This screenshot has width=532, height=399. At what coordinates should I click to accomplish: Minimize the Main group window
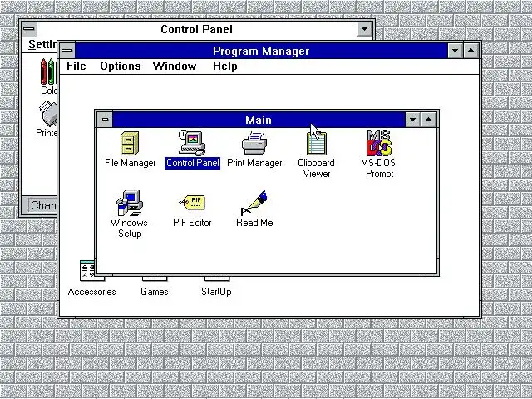[x=413, y=120]
